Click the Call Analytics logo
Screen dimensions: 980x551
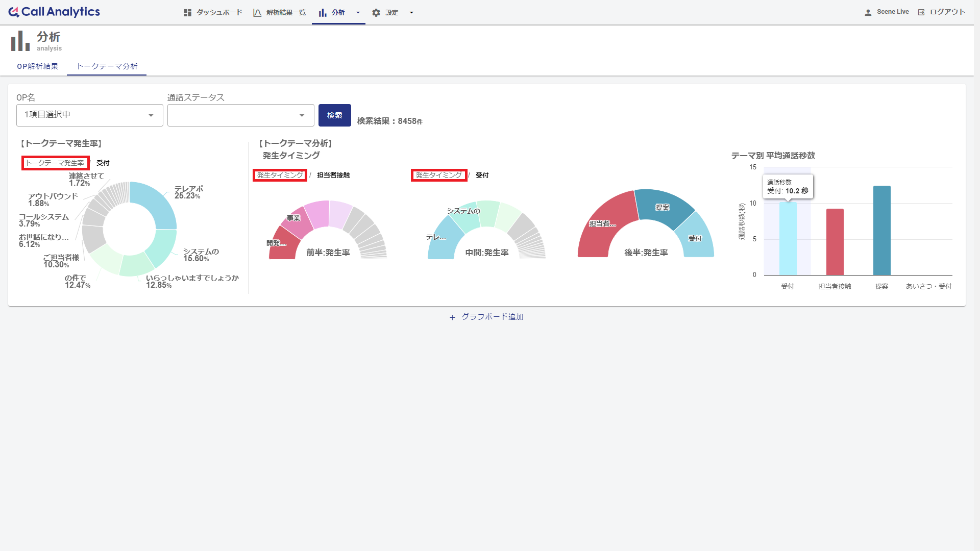pyautogui.click(x=54, y=12)
